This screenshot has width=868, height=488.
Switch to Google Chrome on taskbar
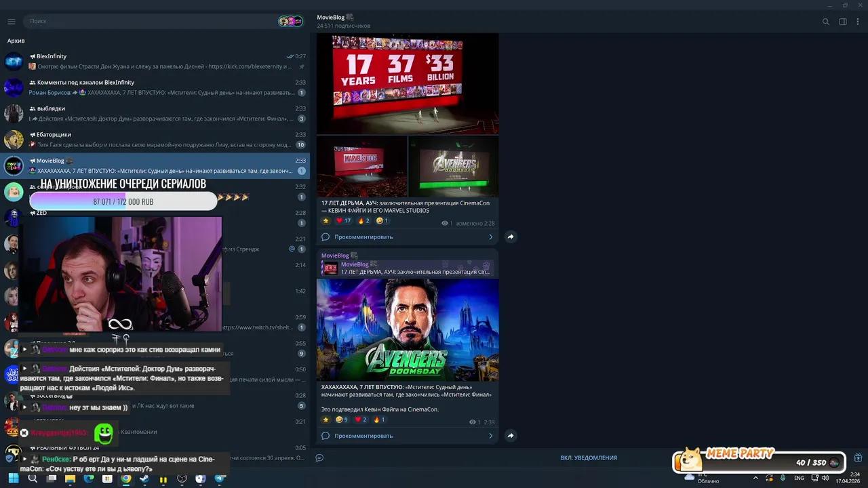(126, 479)
